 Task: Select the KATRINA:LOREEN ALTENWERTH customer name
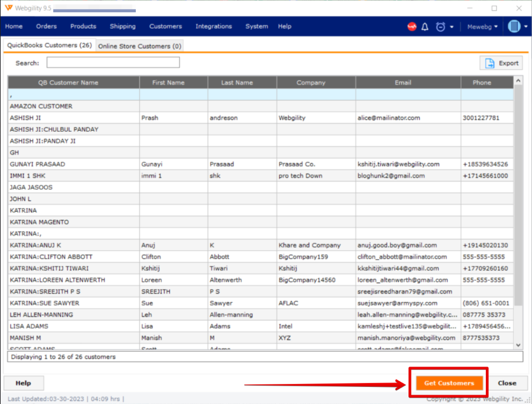(x=58, y=280)
